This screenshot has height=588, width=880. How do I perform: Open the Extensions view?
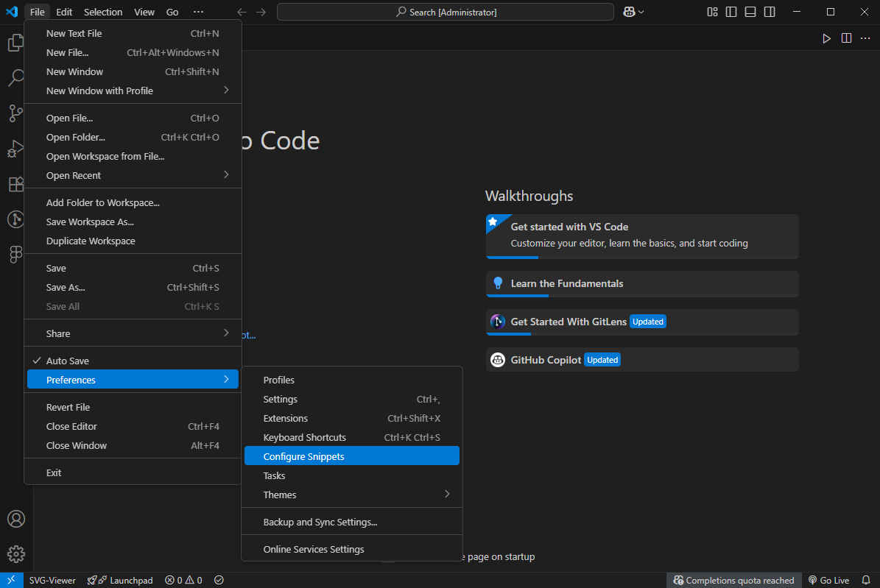(x=16, y=184)
